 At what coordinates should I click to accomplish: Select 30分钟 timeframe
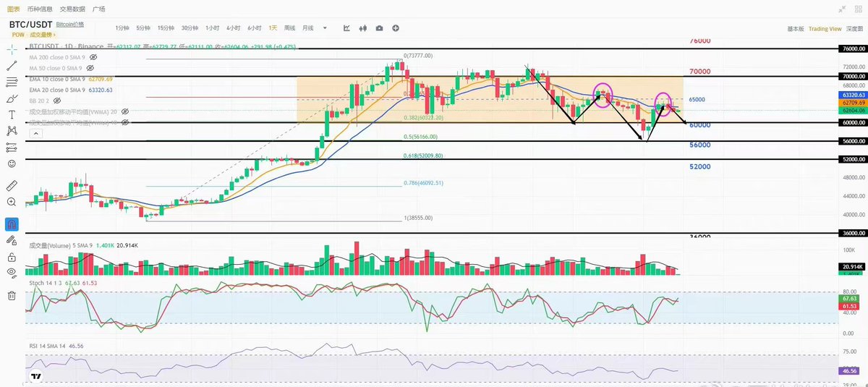tap(190, 27)
